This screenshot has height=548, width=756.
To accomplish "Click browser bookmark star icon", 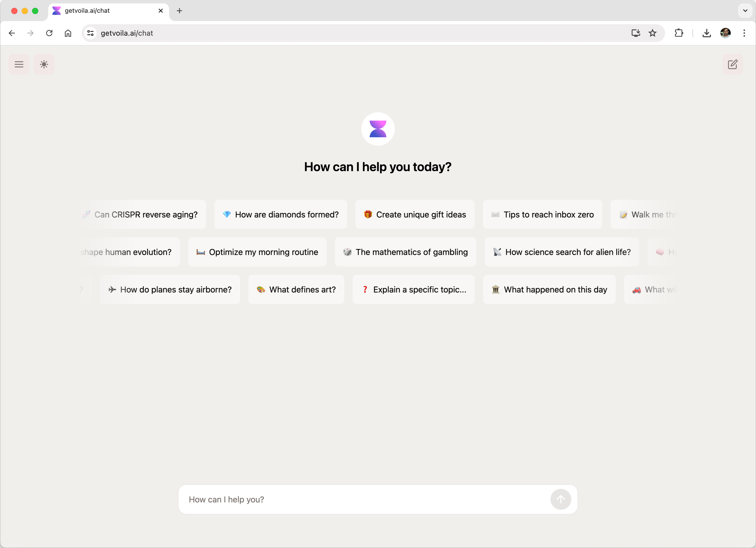I will click(653, 33).
